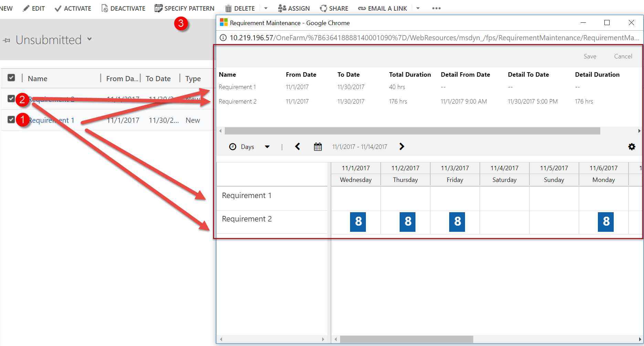Image resolution: width=644 pixels, height=346 pixels.
Task: Open the Days time scale dropdown
Action: pos(267,147)
